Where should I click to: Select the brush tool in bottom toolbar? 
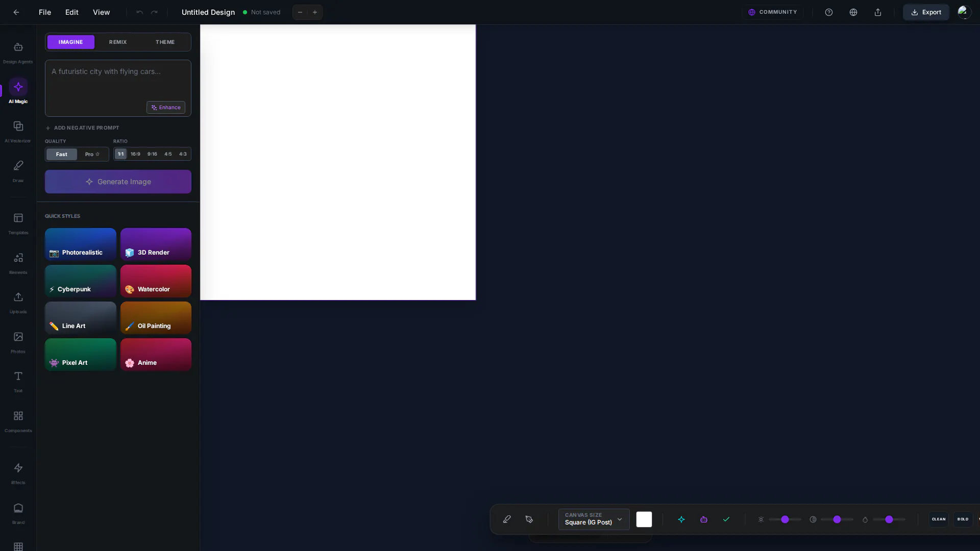(507, 519)
